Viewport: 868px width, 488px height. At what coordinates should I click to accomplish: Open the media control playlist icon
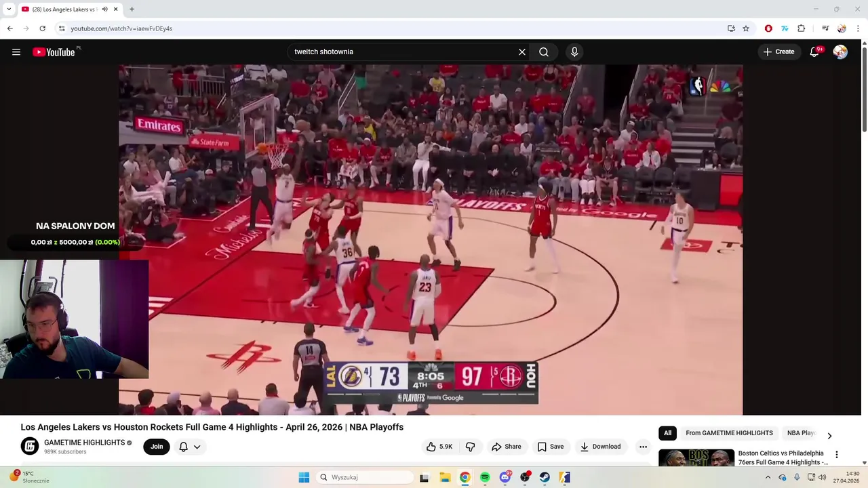tap(825, 28)
